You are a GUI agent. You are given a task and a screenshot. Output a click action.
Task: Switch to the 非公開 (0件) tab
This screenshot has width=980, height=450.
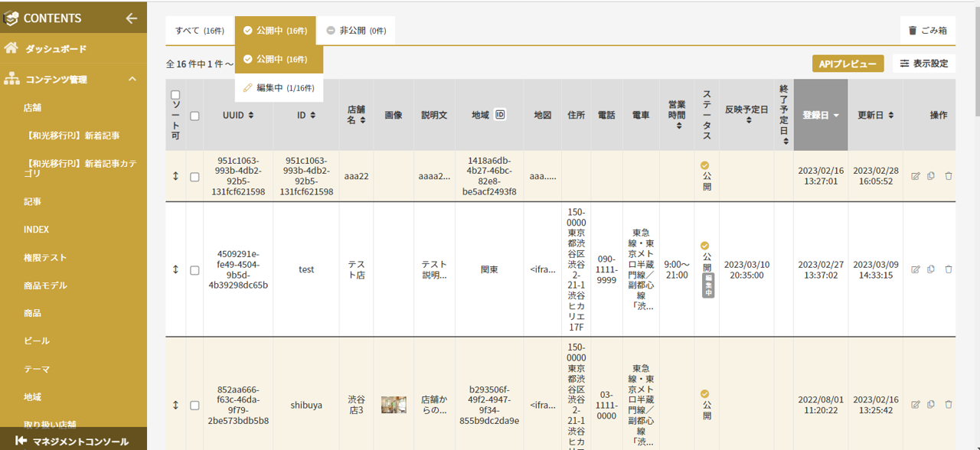(x=356, y=31)
